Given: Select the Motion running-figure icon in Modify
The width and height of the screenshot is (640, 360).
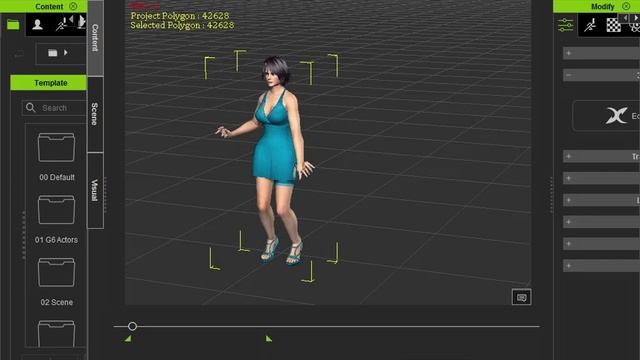Looking at the screenshot, I should (x=590, y=25).
